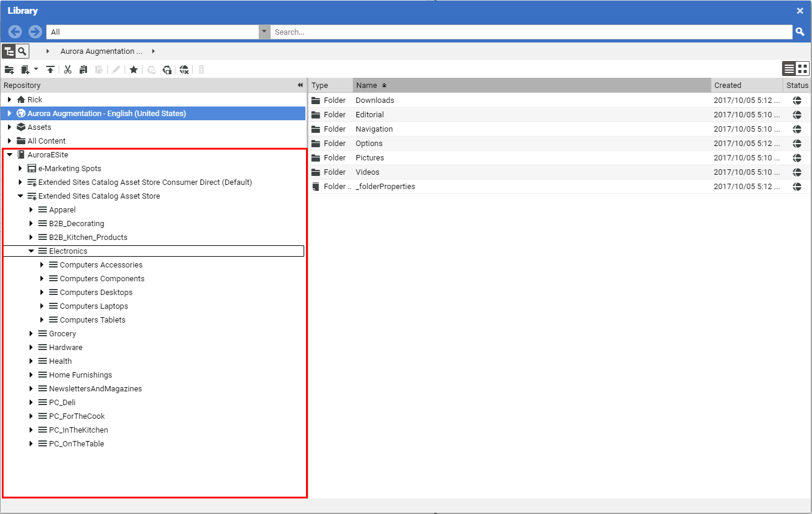The image size is (812, 514).
Task: Open the tree navigation view icon
Action: (x=8, y=51)
